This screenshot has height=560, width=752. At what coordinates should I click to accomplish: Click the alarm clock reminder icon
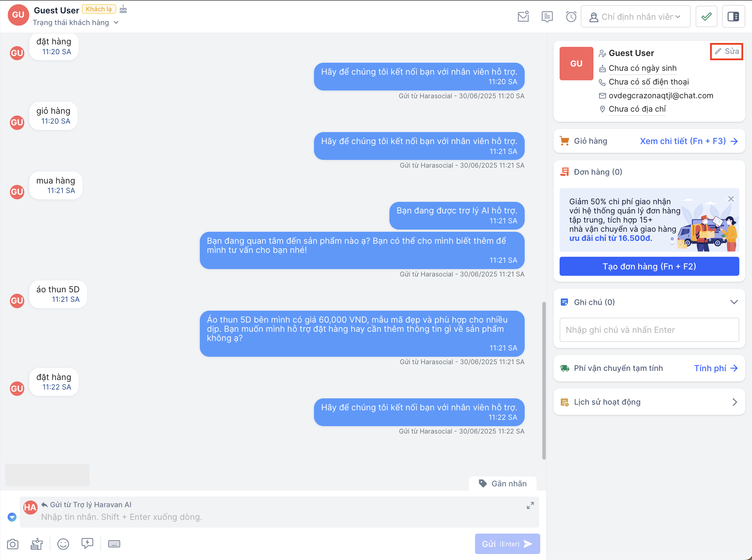[571, 17]
